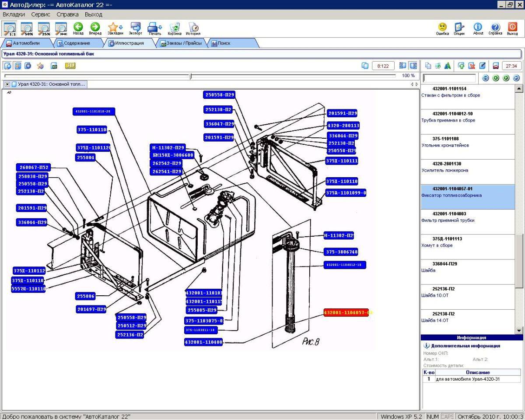Report a problem via Ошибка icon
Screen dimensions: 525x420
point(442,28)
